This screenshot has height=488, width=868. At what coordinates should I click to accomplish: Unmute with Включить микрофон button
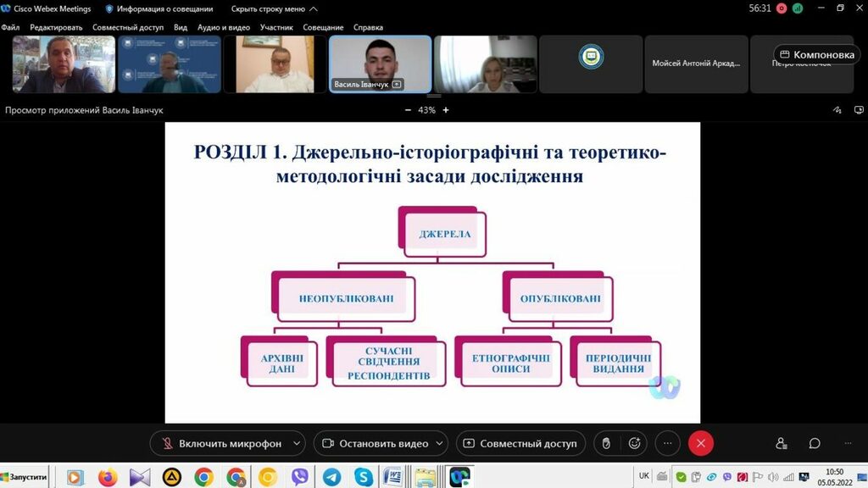click(220, 443)
